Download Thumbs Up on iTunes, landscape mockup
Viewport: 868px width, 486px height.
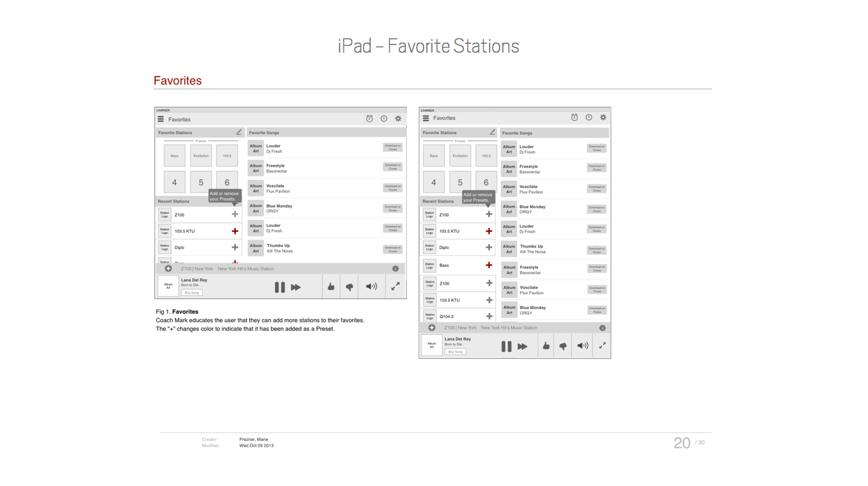[x=393, y=248]
